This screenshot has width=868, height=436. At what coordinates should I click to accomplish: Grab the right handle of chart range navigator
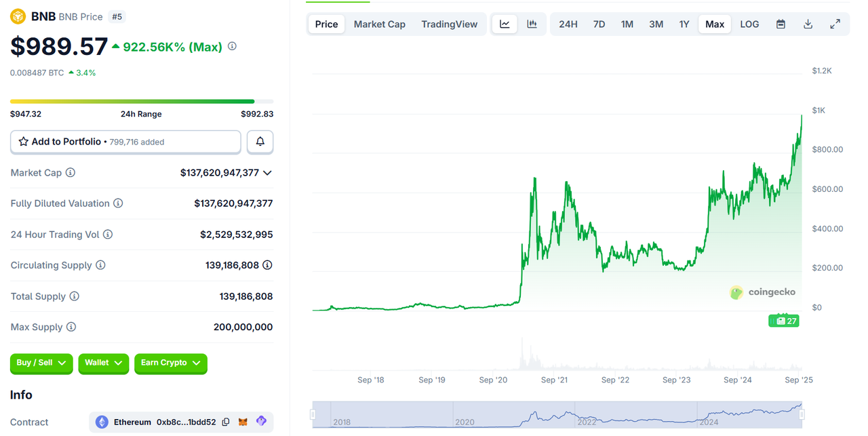802,414
